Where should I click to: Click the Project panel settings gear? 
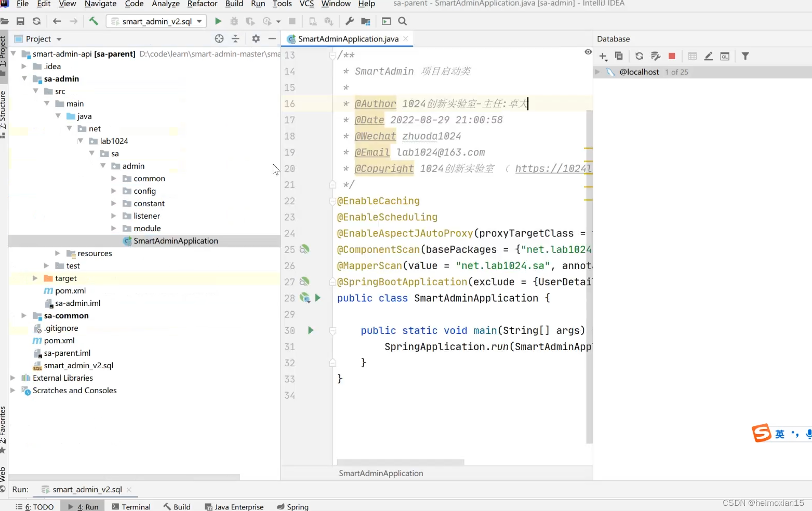coord(256,39)
